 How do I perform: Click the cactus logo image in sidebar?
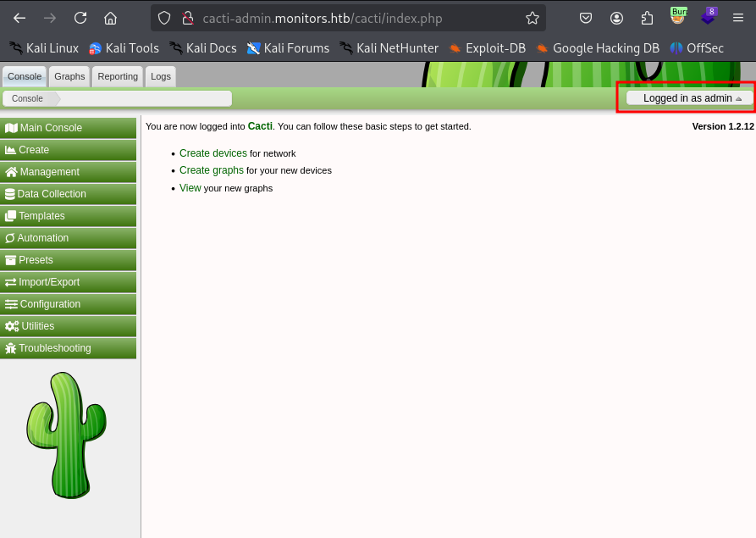click(x=67, y=435)
